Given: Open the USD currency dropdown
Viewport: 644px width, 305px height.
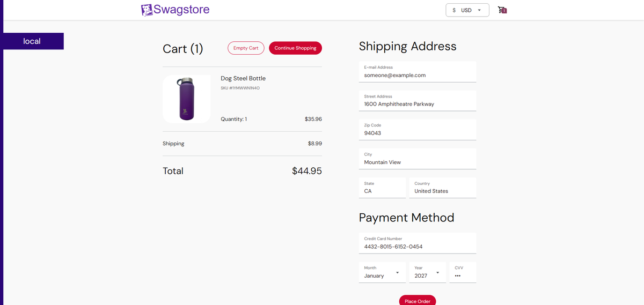Looking at the screenshot, I should tap(467, 10).
